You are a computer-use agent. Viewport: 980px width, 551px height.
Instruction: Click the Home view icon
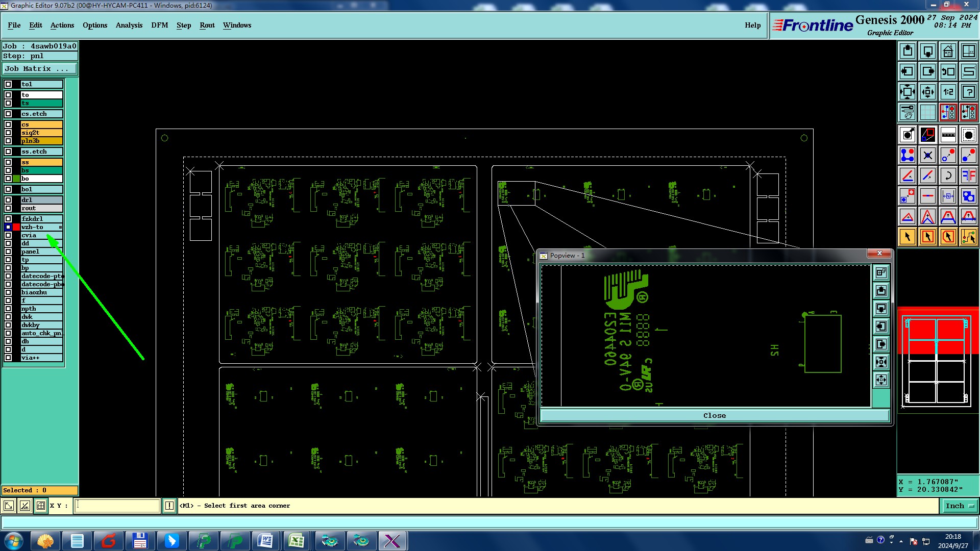click(948, 51)
